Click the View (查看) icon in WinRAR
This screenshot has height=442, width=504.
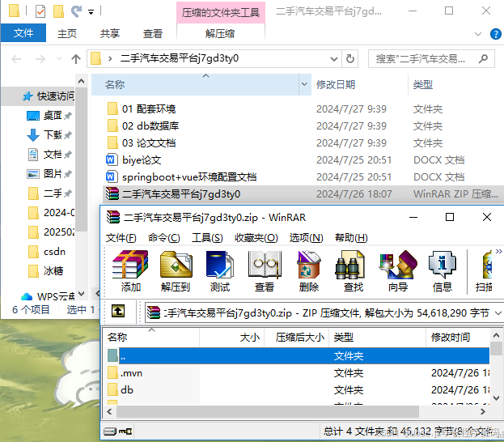coord(265,271)
